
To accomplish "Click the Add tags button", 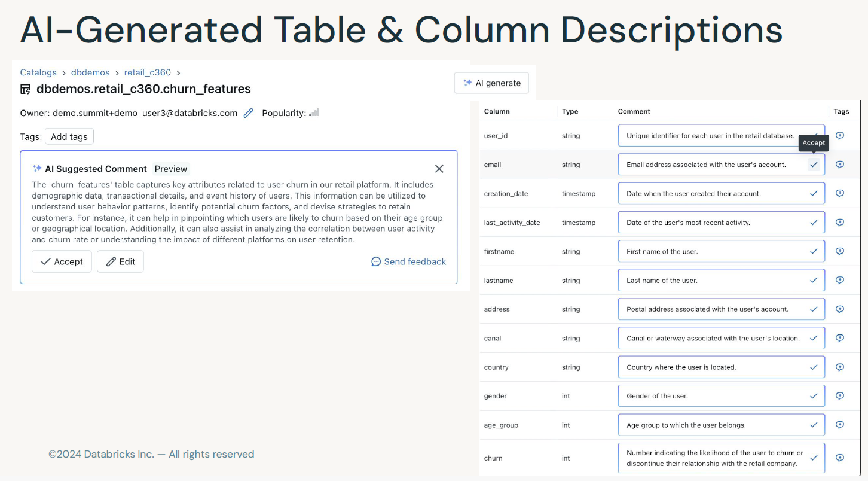I will coord(69,137).
